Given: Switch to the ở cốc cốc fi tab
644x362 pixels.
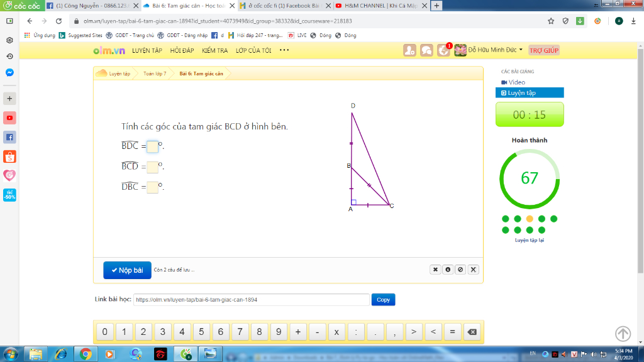Looking at the screenshot, I should pos(284,6).
